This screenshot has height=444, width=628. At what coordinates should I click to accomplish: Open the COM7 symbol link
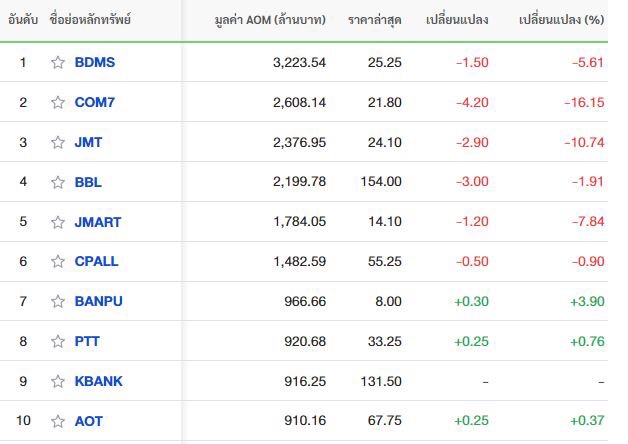click(96, 102)
